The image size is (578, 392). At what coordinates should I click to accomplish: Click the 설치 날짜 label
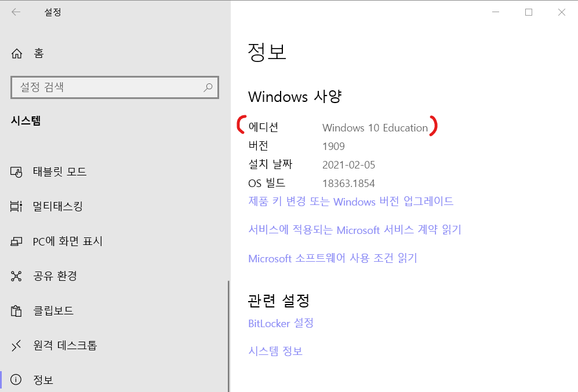tap(270, 164)
